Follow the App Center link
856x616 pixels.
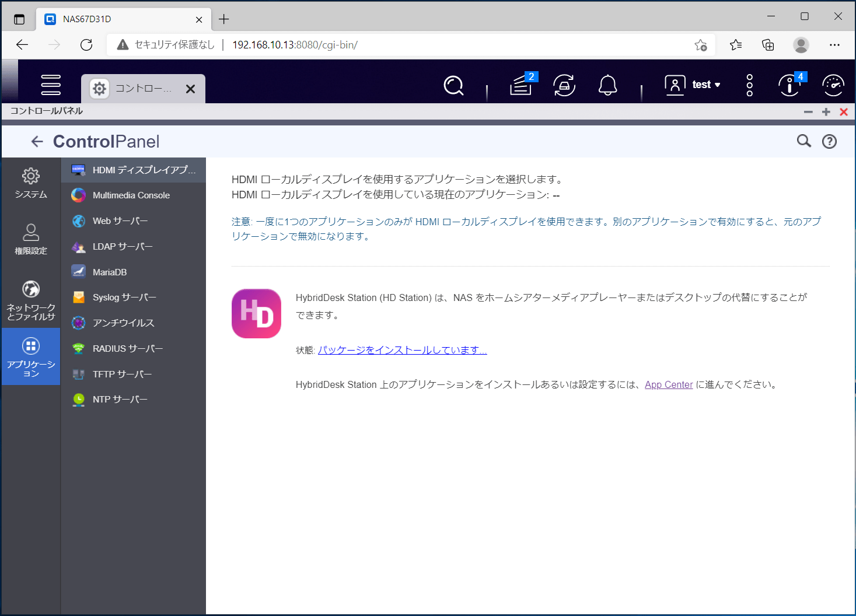click(x=669, y=385)
